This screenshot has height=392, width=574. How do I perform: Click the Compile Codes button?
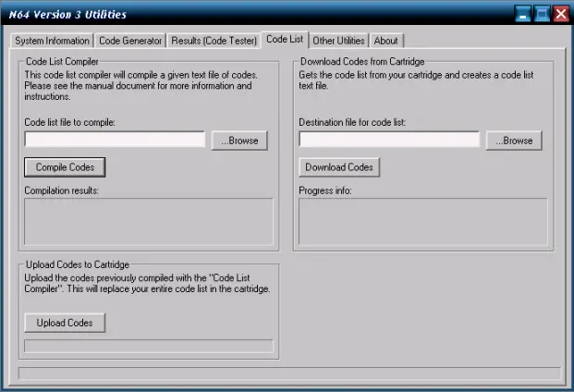[65, 167]
